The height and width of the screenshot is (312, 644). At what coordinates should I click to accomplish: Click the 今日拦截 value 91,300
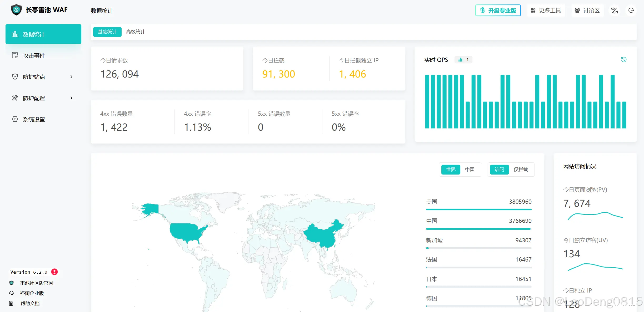point(278,74)
